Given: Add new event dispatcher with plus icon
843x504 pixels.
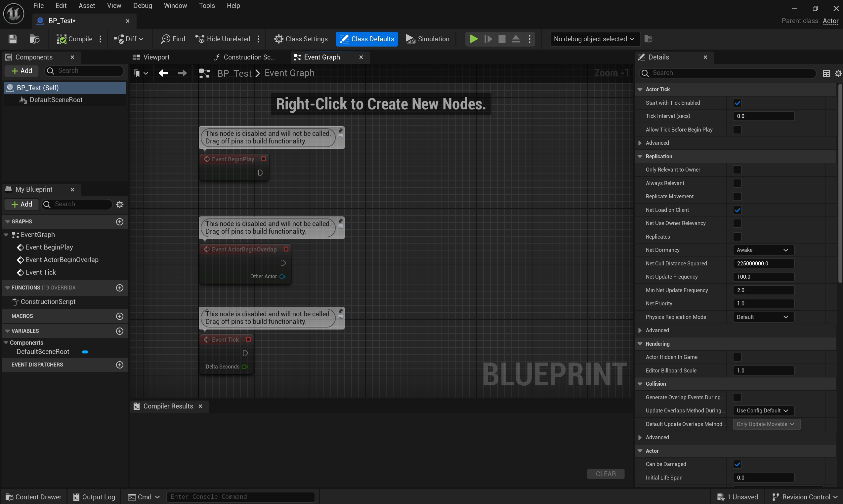Looking at the screenshot, I should [120, 365].
